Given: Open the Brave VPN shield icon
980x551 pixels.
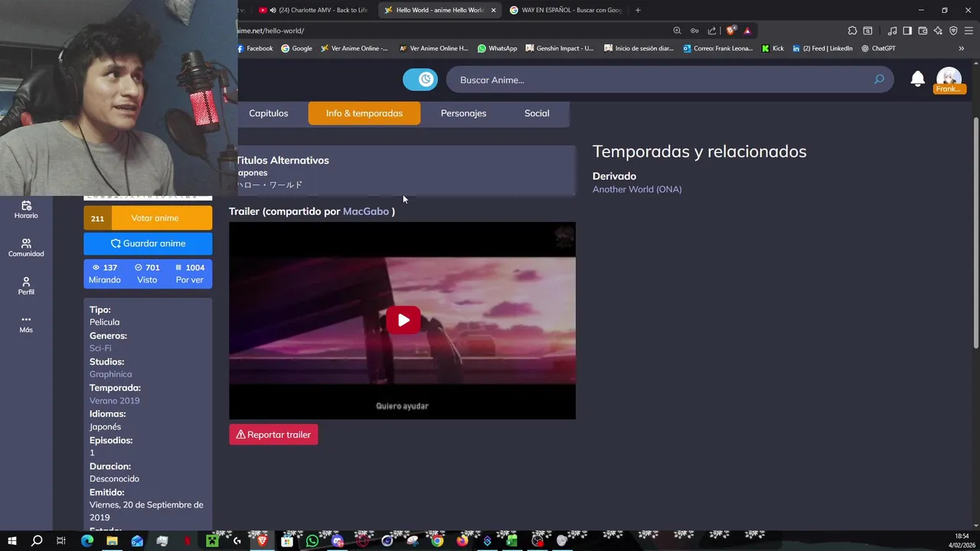Looking at the screenshot, I should [x=953, y=31].
